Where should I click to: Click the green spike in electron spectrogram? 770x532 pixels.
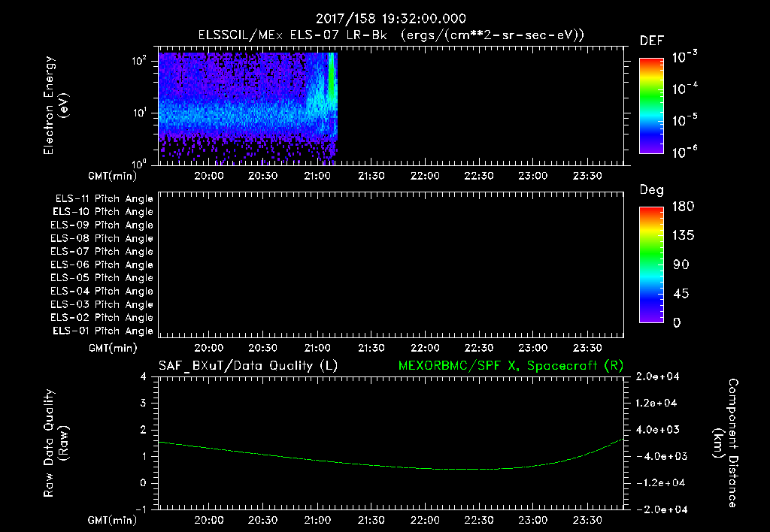pyautogui.click(x=332, y=76)
